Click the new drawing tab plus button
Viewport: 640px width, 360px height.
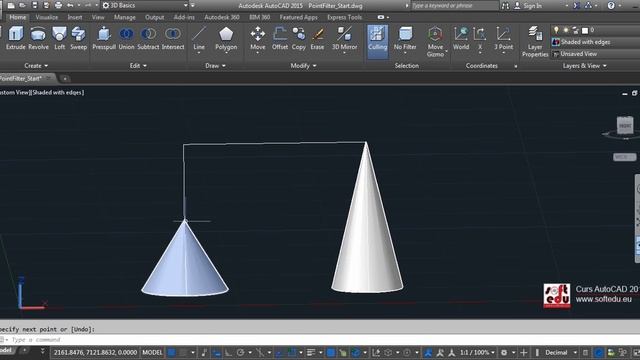click(64, 78)
